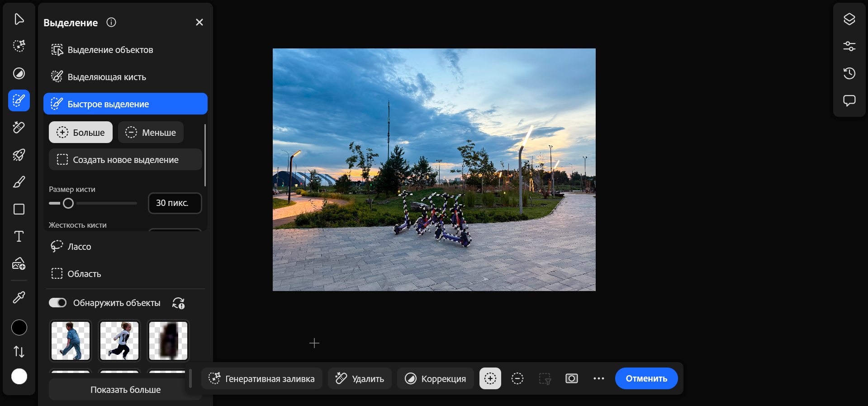
Task: Click Создать новое выделение button
Action: click(x=125, y=159)
